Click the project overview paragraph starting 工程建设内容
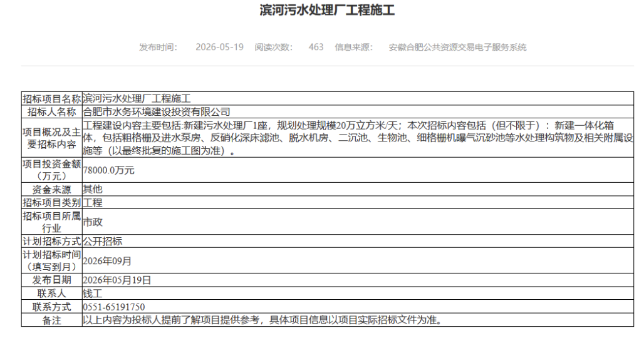 point(358,138)
